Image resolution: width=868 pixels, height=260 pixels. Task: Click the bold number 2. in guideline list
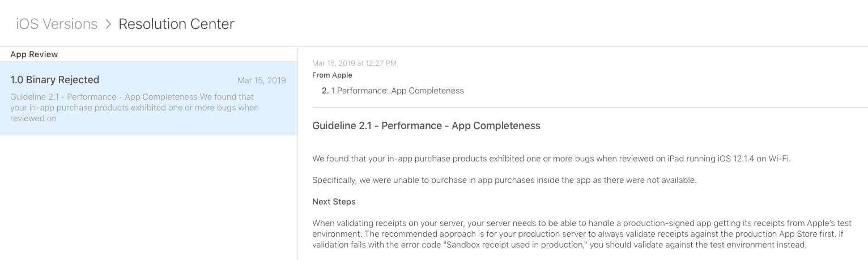325,91
